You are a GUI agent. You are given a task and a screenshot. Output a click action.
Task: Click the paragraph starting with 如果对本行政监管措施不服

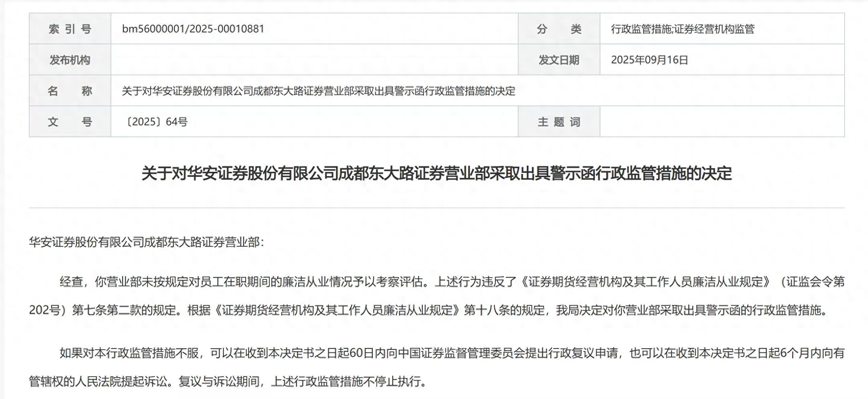point(452,353)
